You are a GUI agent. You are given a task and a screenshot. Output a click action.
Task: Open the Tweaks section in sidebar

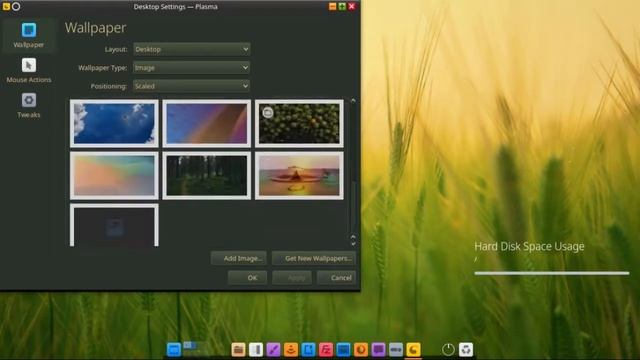[29, 105]
